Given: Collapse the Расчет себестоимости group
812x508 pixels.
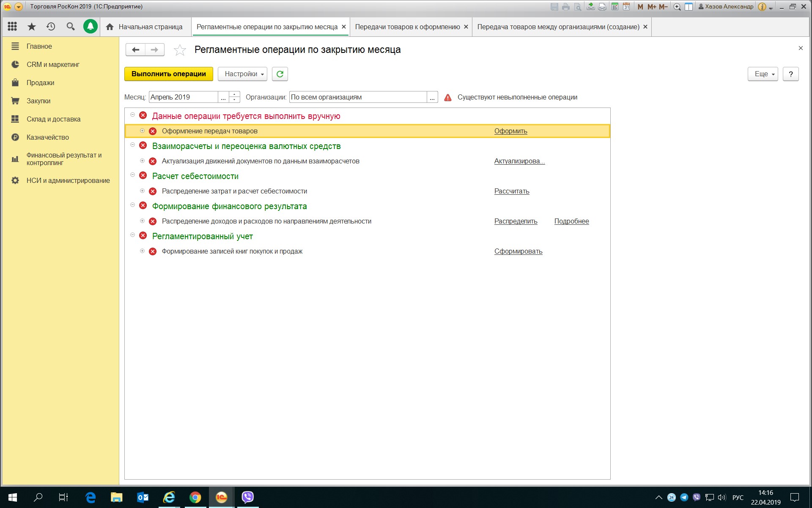Looking at the screenshot, I should pos(132,175).
